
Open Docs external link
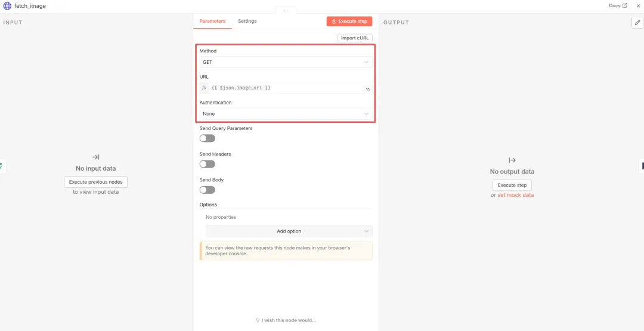point(618,6)
